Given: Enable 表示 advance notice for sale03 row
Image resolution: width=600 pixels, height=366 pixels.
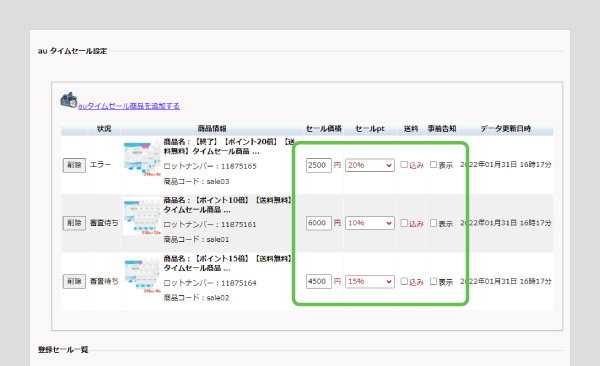Looking at the screenshot, I should (433, 165).
